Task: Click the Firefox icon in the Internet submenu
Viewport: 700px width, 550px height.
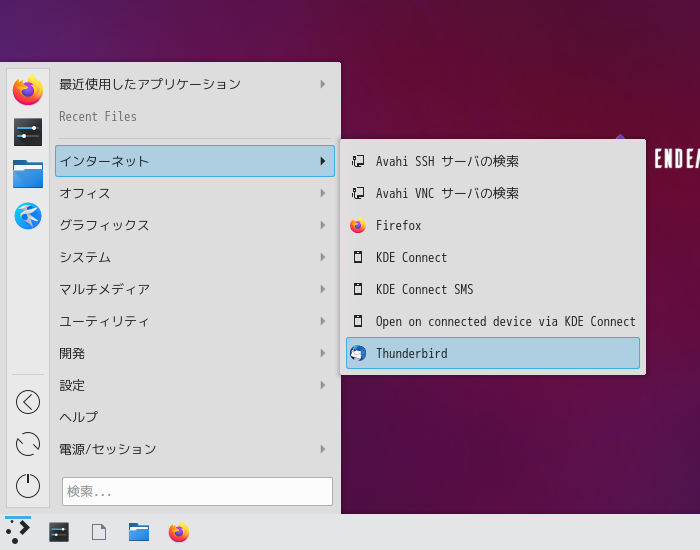Action: tap(358, 225)
